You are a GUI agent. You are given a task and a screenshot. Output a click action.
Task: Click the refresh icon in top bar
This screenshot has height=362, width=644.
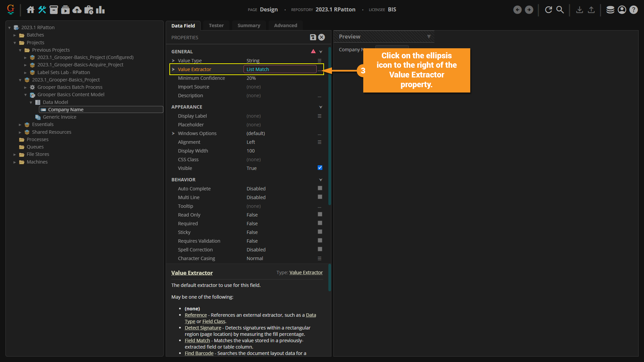point(548,10)
